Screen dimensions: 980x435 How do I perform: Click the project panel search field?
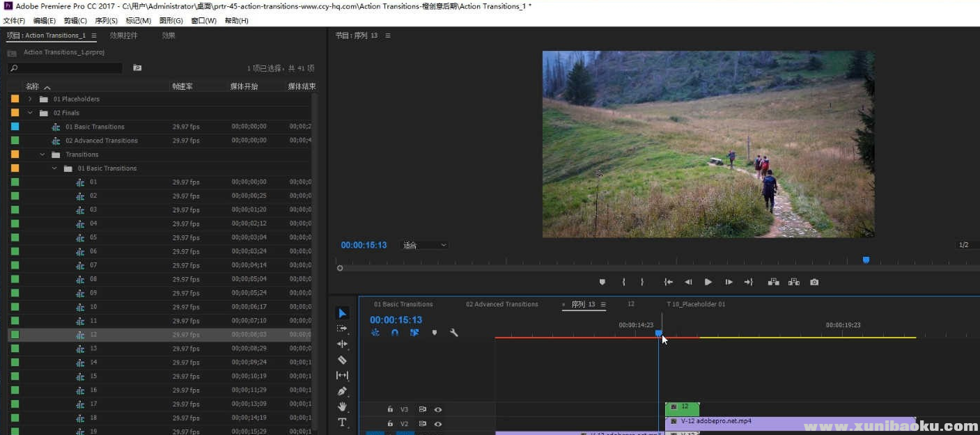coord(66,68)
